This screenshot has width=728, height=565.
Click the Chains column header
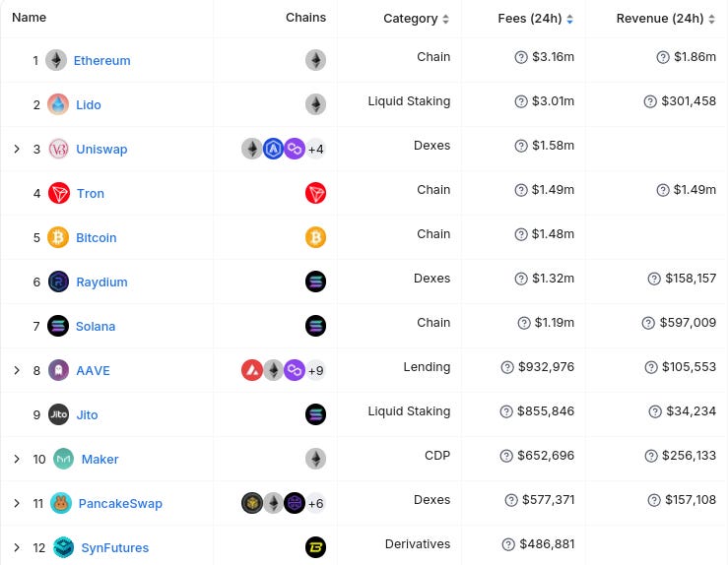point(305,18)
